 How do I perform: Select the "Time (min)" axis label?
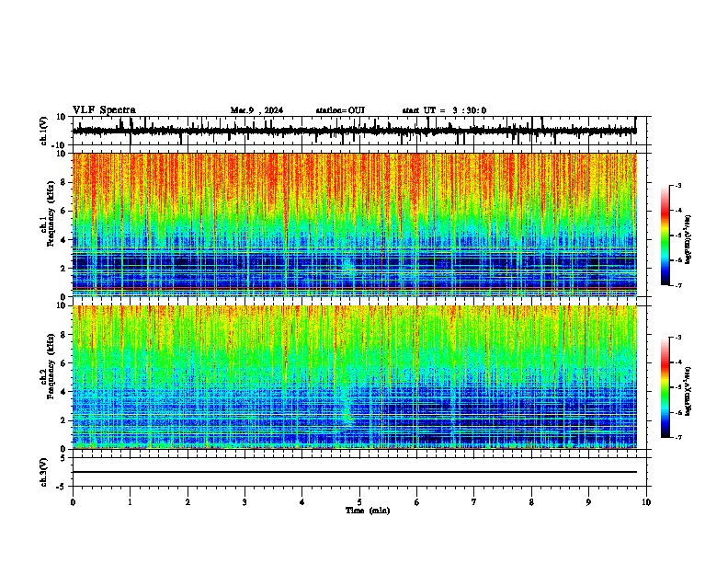[x=368, y=511]
